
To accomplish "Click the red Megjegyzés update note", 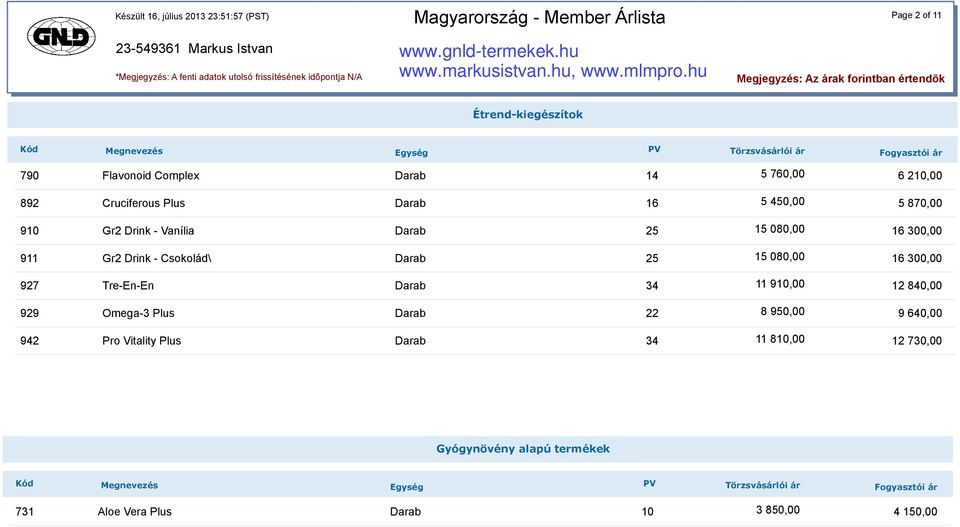I will (239, 77).
